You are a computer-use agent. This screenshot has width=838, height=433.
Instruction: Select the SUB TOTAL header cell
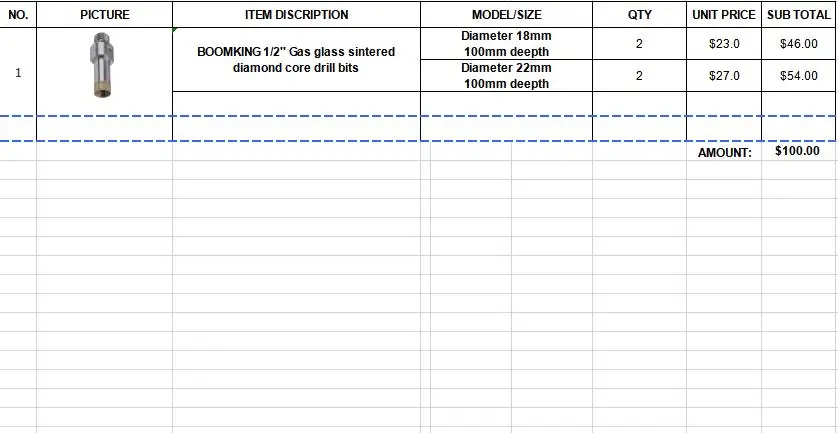click(799, 14)
